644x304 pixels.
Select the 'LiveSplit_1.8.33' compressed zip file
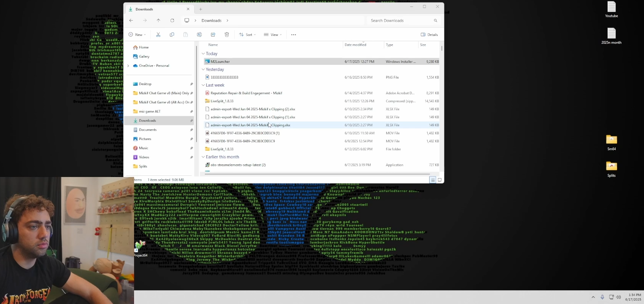(322, 101)
